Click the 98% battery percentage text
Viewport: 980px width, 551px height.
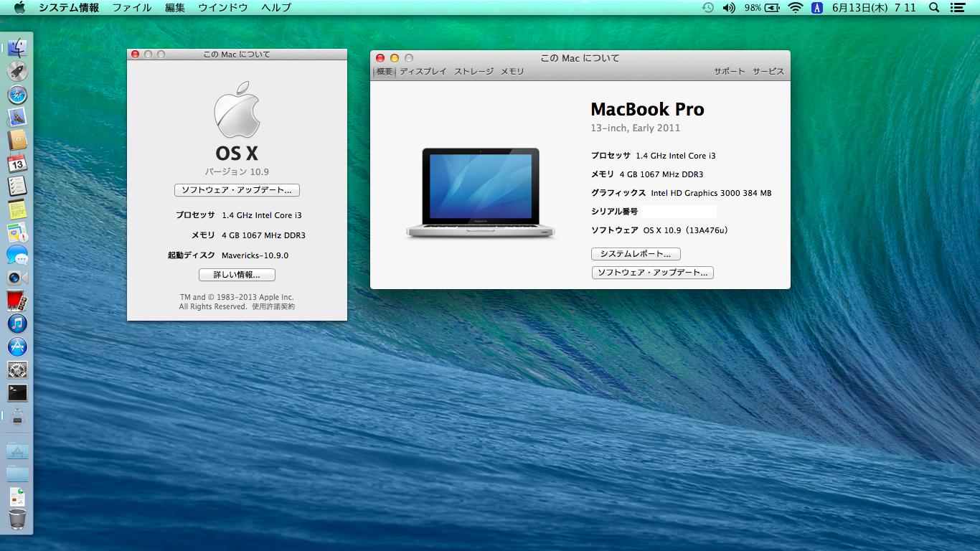click(x=753, y=7)
